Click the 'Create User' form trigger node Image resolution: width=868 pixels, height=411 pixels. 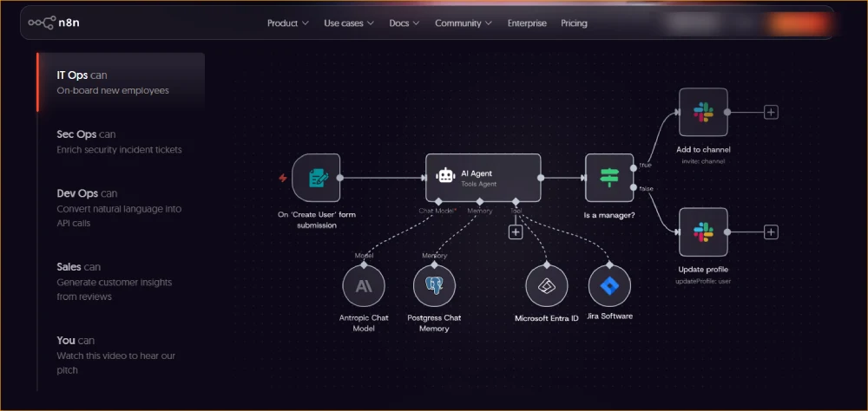[316, 178]
